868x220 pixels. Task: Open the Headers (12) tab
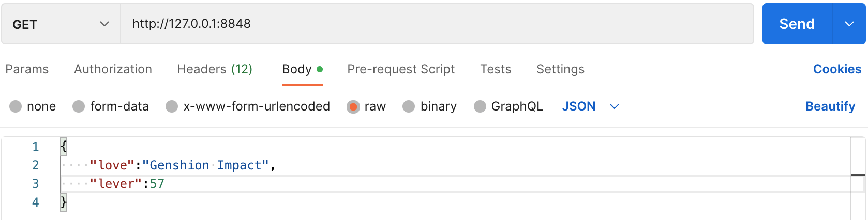(215, 69)
